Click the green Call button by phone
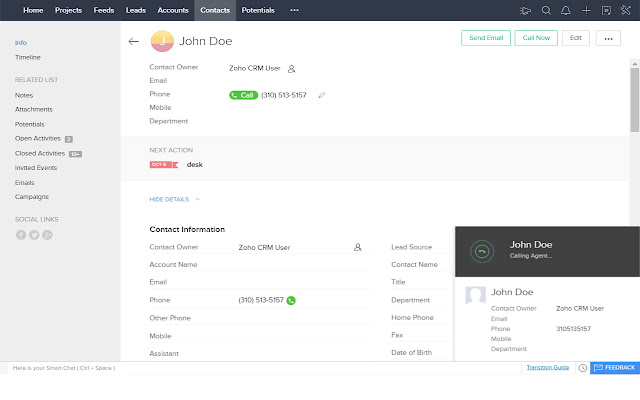 [243, 95]
